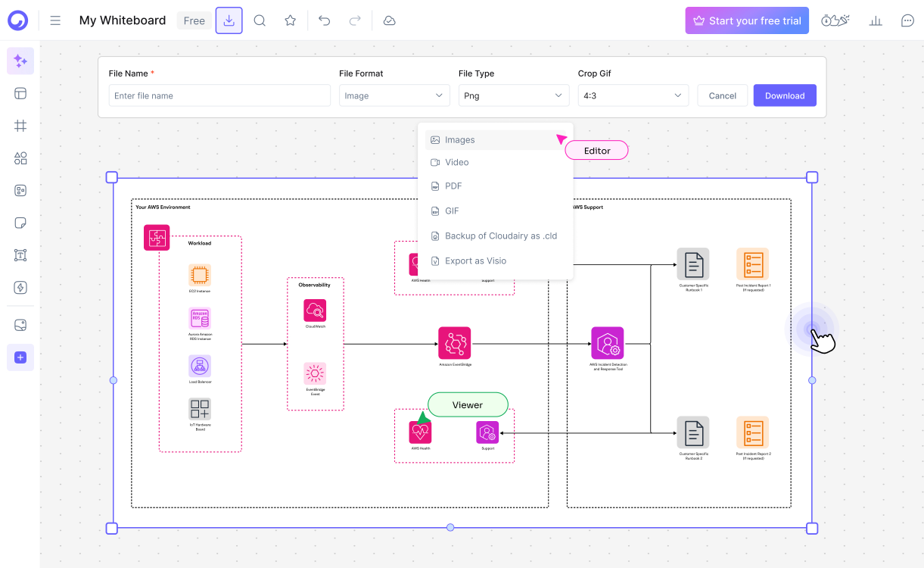Click the Cancel button
This screenshot has height=568, width=924.
pos(722,95)
